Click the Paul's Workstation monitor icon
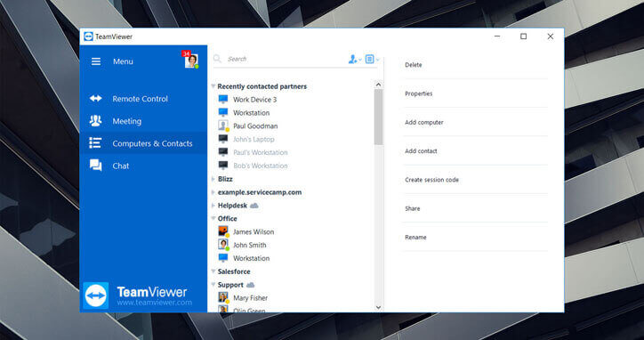Viewport: 644px width, 340px height. point(223,152)
